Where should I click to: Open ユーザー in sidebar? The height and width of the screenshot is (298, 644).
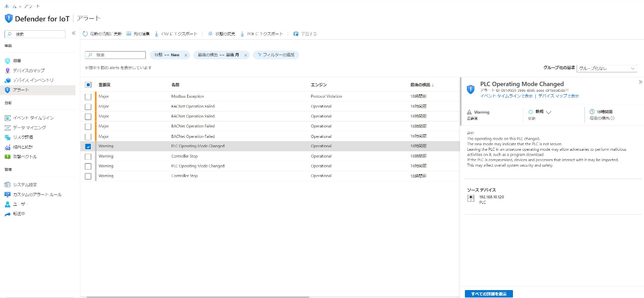(x=21, y=204)
